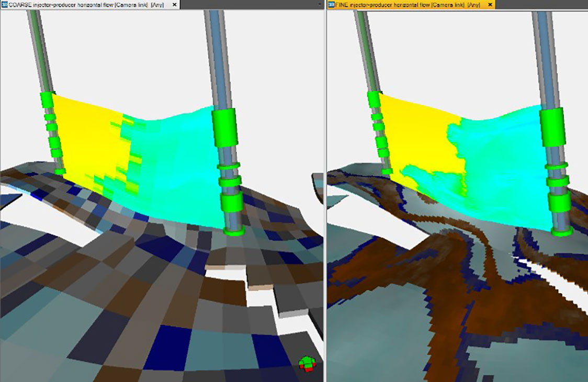The image size is (588, 382).
Task: Select the large green perforation on the FINE producer well
Action: coord(552,127)
